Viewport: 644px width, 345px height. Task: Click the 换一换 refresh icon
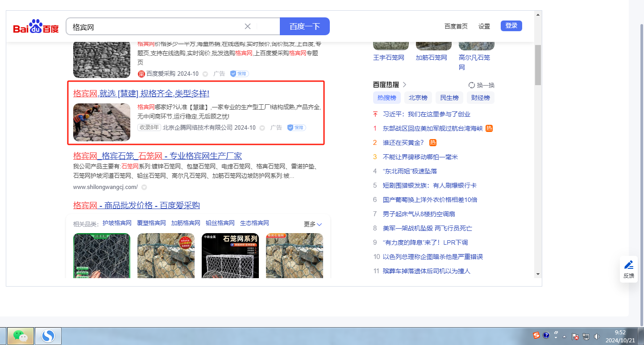[472, 85]
